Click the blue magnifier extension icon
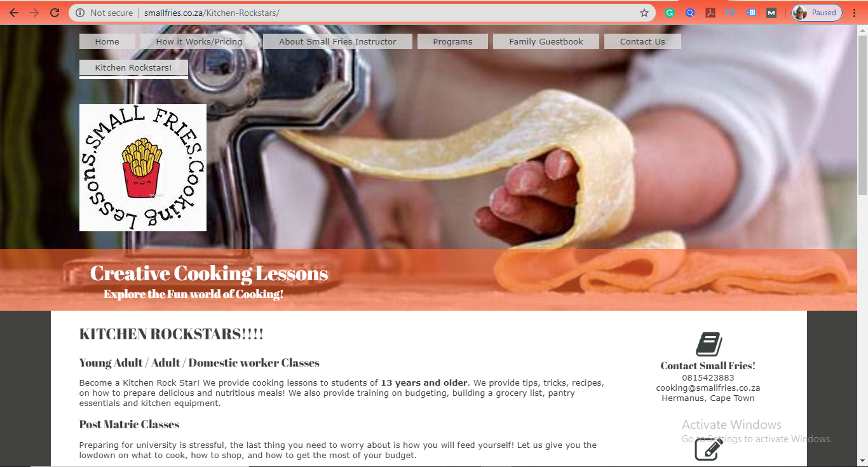 point(690,13)
